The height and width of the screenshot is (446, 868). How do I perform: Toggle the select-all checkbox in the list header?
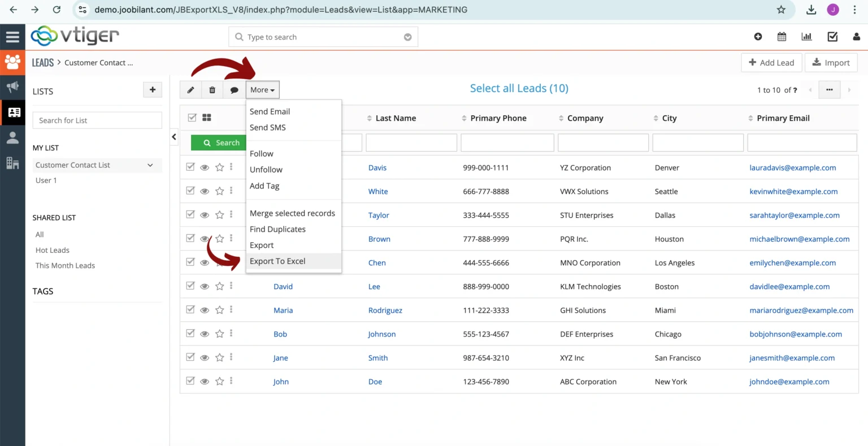pos(190,117)
